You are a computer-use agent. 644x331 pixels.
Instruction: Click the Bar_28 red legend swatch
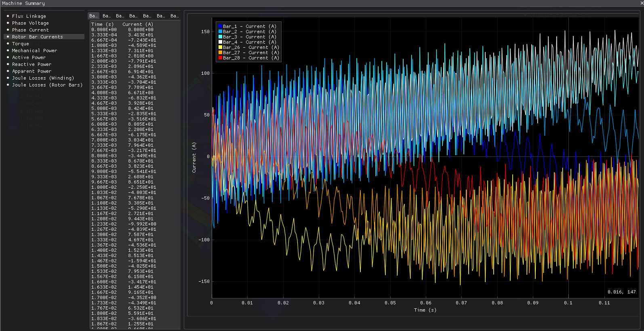221,58
